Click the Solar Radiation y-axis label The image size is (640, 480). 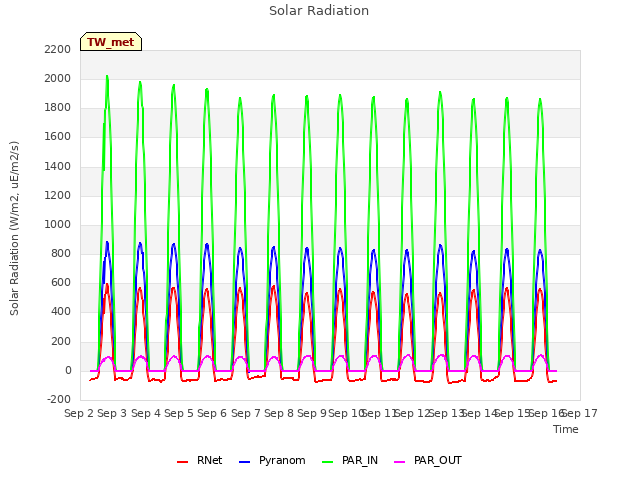[x=14, y=228]
